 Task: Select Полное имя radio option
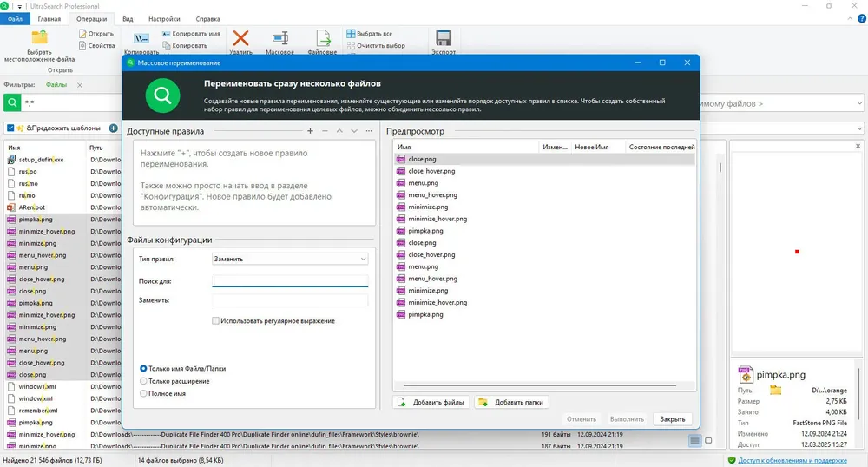tap(143, 394)
